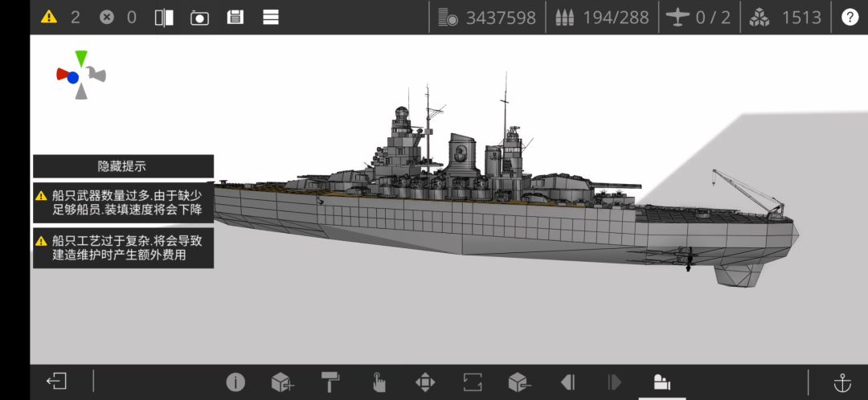This screenshot has height=400, width=868.
Task: Exit the editor via the exit icon
Action: click(x=56, y=382)
